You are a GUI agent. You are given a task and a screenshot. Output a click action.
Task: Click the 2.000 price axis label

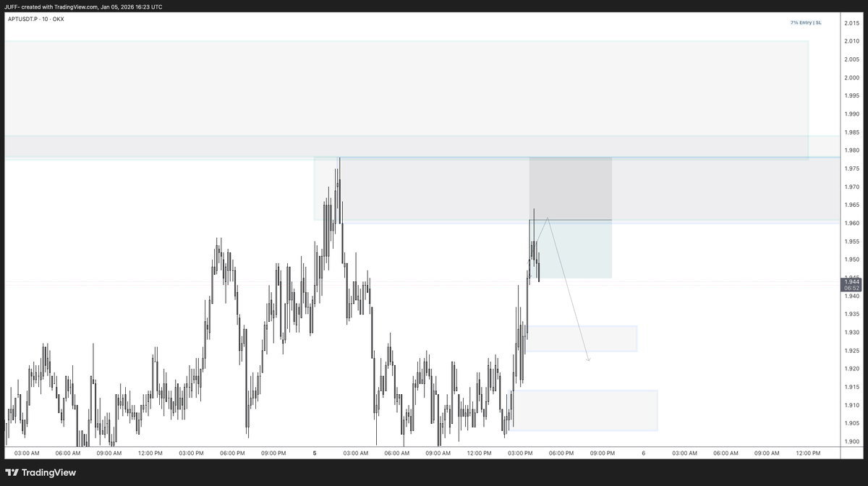[x=851, y=78]
